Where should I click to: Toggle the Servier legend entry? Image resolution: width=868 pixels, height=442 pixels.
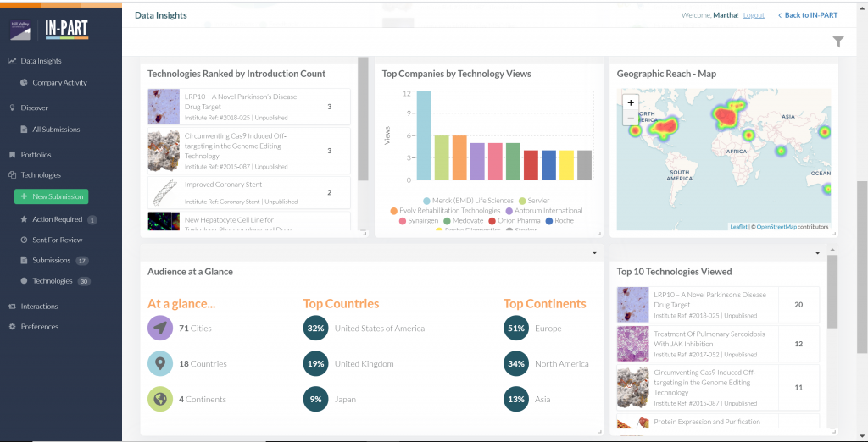(x=534, y=201)
